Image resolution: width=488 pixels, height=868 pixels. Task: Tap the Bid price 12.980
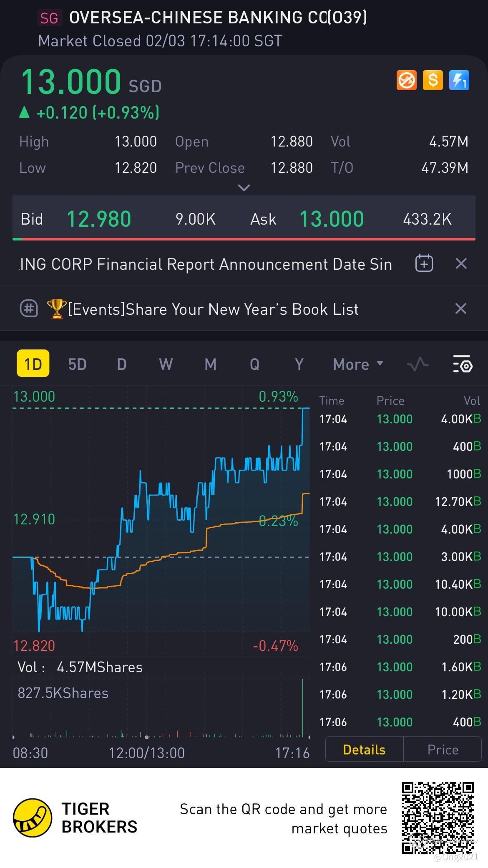[x=99, y=219]
